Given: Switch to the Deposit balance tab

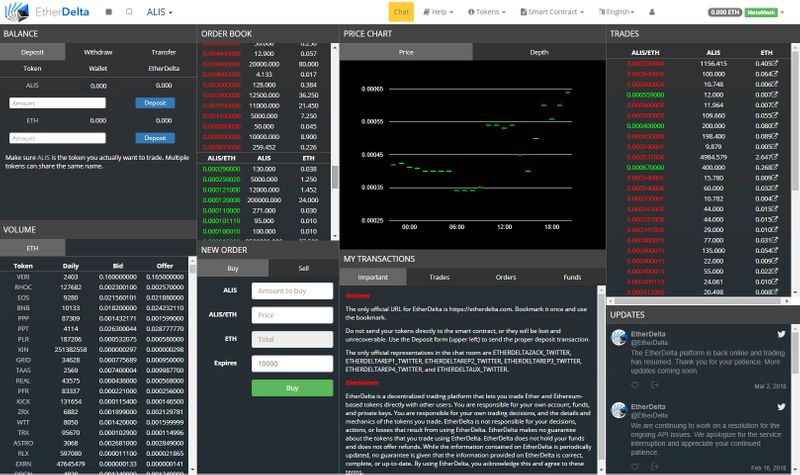Looking at the screenshot, I should click(x=33, y=52).
